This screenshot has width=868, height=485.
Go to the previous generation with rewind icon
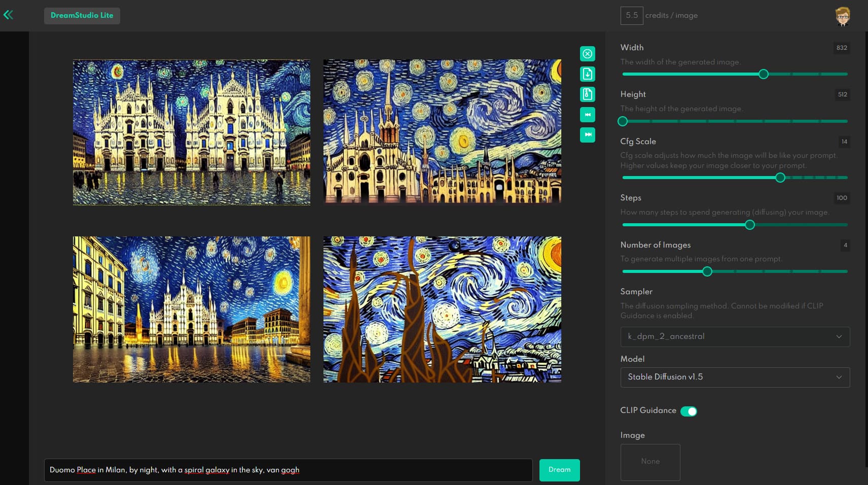(588, 115)
